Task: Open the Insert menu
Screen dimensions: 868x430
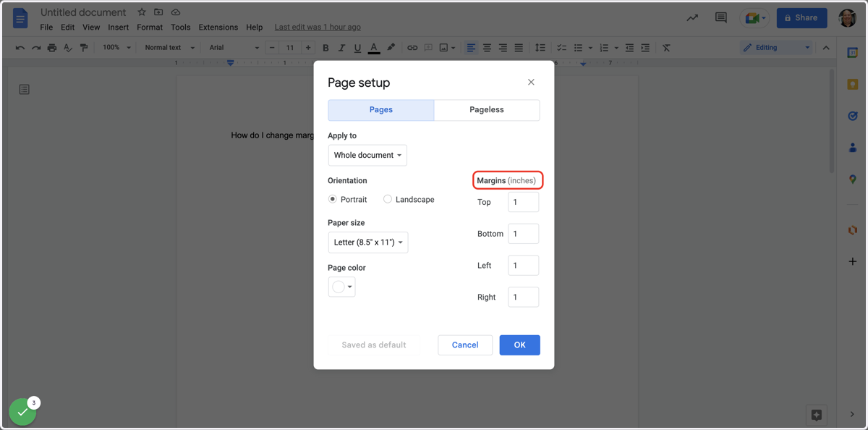Action: point(118,28)
